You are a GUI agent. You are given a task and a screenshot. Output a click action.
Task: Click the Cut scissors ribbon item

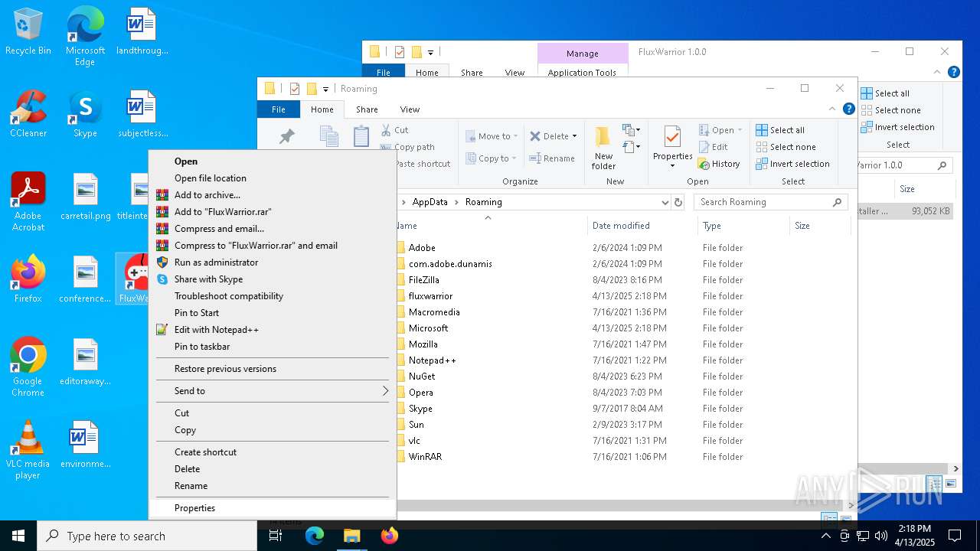point(395,130)
